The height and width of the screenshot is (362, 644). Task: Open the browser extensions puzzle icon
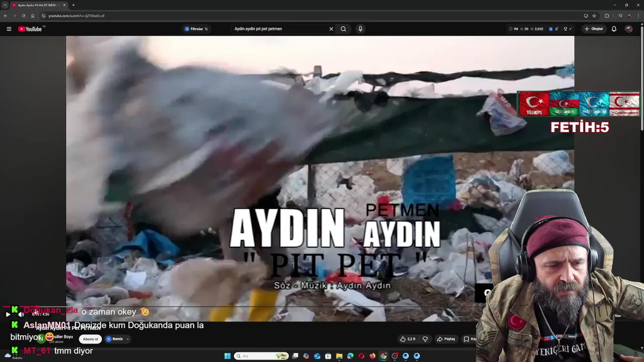607,16
